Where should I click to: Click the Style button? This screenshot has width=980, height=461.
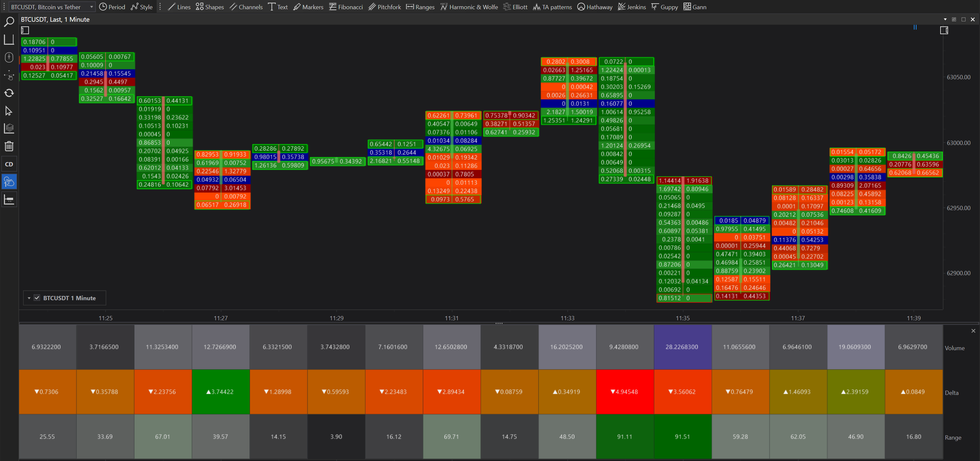click(x=142, y=7)
